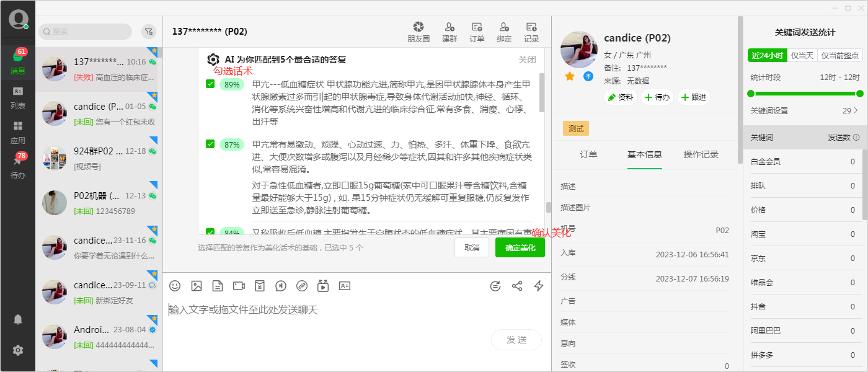The height and width of the screenshot is (372, 868).
Task: Click the send image icon
Action: click(197, 286)
